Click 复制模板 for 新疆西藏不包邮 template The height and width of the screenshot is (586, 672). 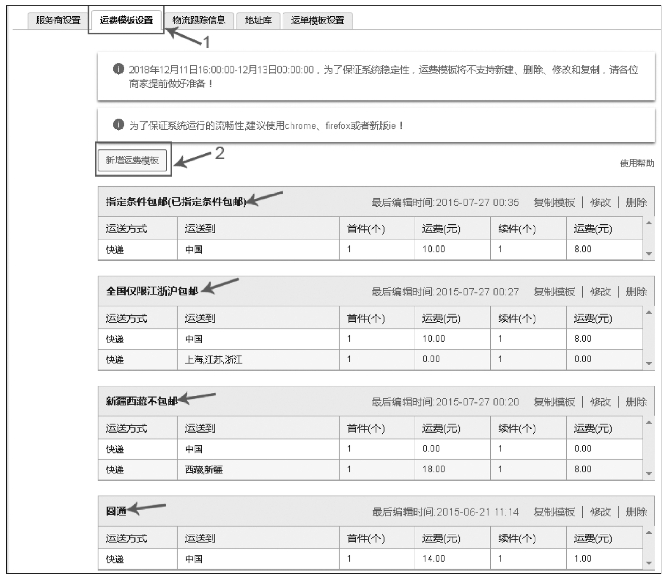click(554, 402)
